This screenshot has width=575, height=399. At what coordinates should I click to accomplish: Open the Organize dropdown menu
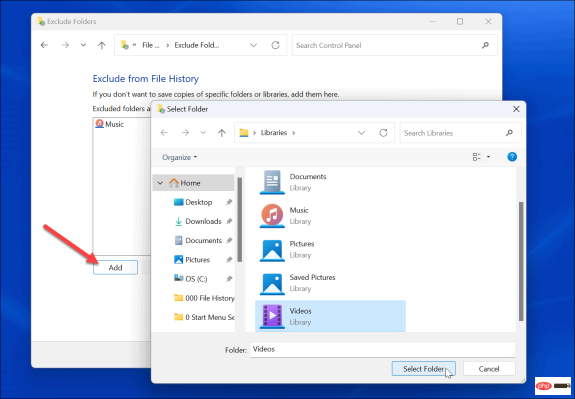coord(179,157)
